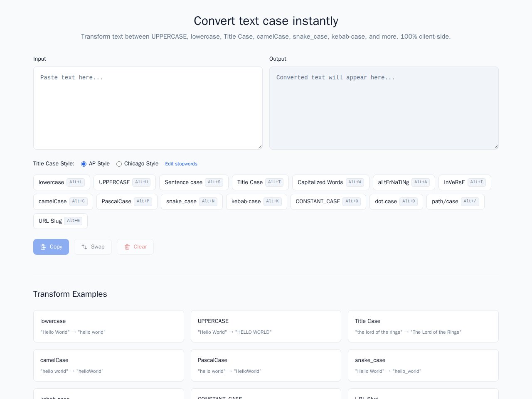Apply the UPPERCASE conversion

coord(125,182)
